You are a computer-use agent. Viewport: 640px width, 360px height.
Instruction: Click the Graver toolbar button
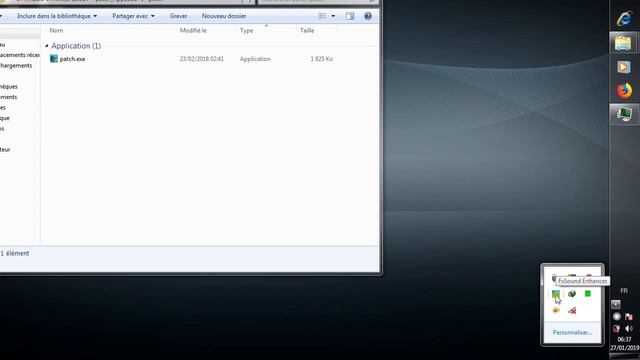tap(178, 16)
